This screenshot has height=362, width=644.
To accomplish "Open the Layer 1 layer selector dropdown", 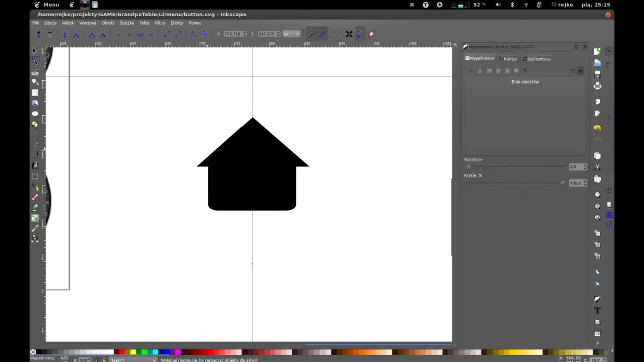I will (133, 360).
